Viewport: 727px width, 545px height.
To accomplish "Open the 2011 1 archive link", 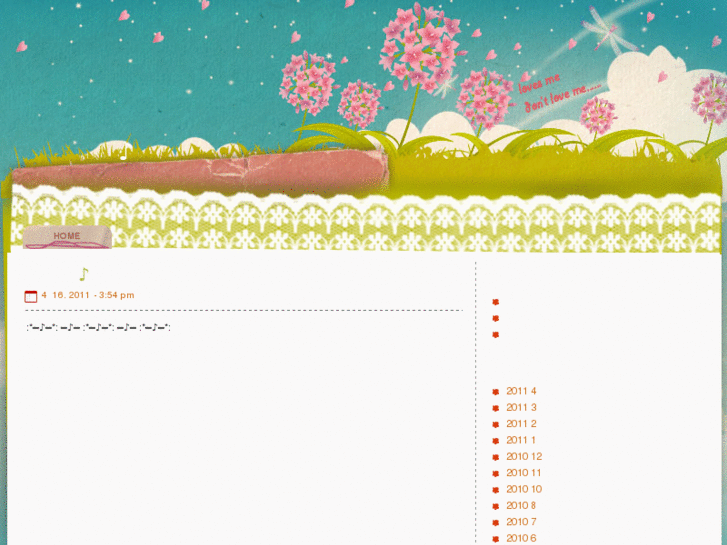I will pos(521,440).
